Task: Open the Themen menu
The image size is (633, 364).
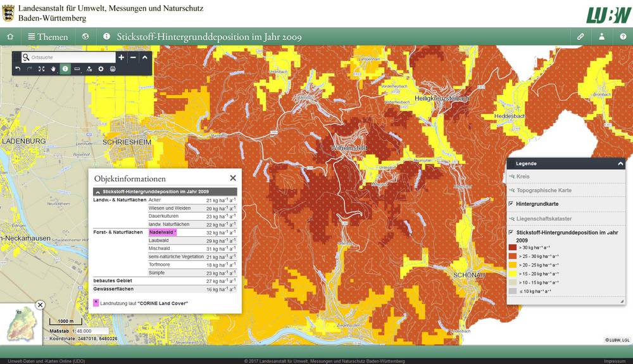Action: (47, 37)
